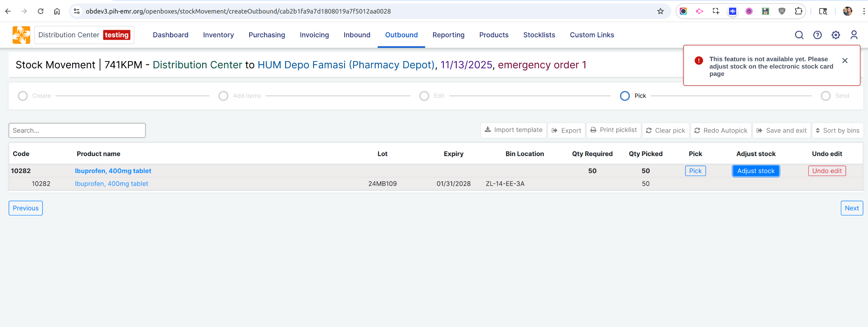Image resolution: width=868 pixels, height=327 pixels.
Task: Focus the Search input field
Action: coord(77,131)
